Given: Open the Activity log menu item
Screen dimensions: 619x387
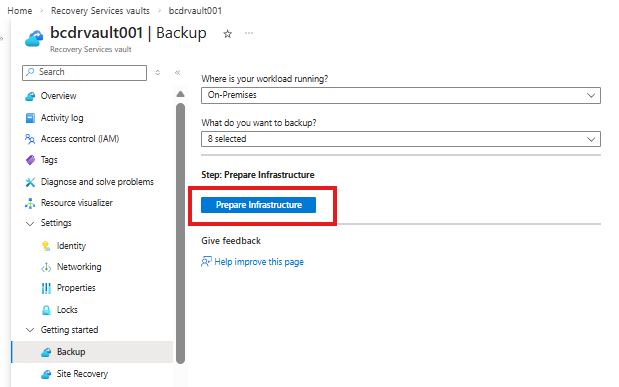Looking at the screenshot, I should 62,118.
